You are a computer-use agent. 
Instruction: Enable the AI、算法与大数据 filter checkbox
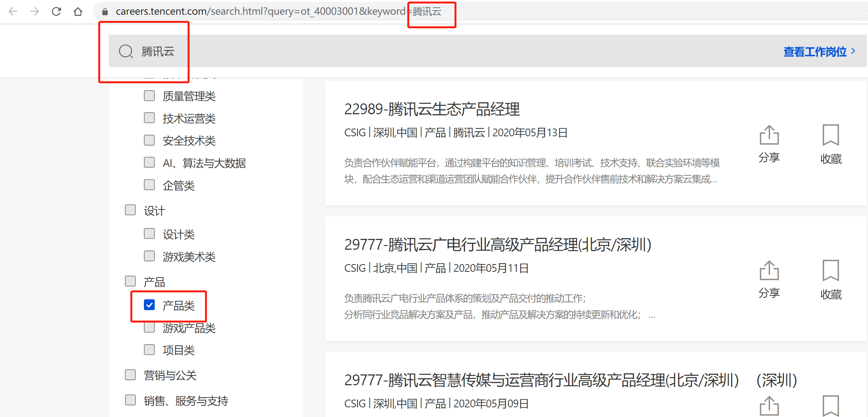149,162
